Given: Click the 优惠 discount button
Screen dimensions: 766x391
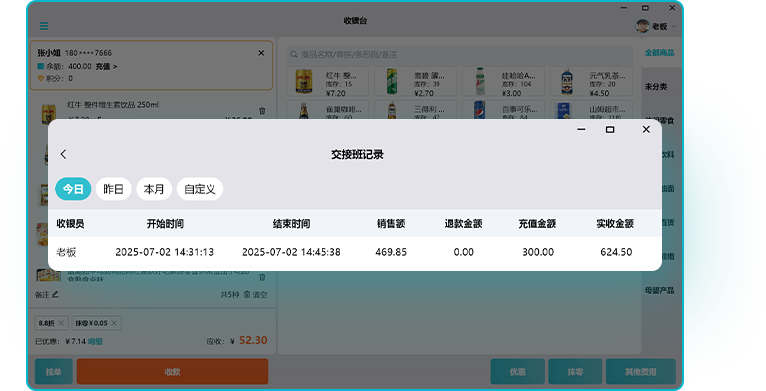Looking at the screenshot, I should point(517,372).
